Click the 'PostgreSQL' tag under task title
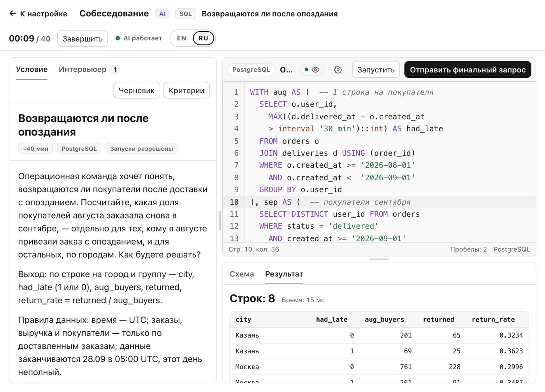 point(79,149)
